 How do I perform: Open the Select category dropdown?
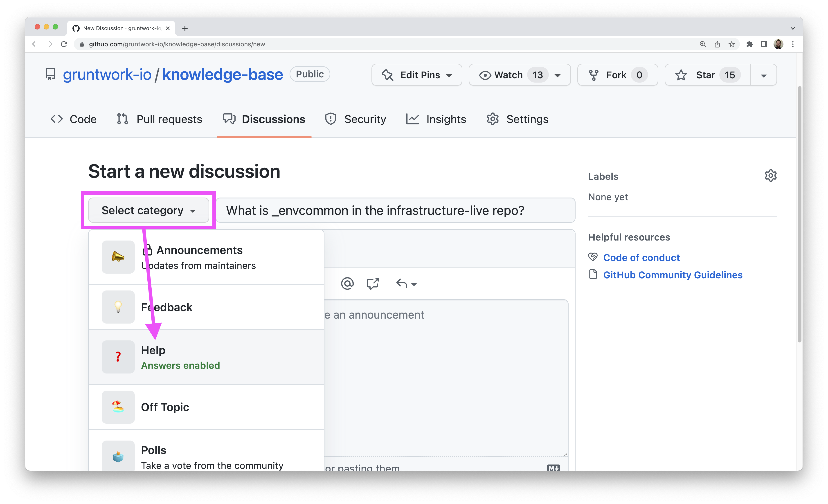[x=148, y=210]
